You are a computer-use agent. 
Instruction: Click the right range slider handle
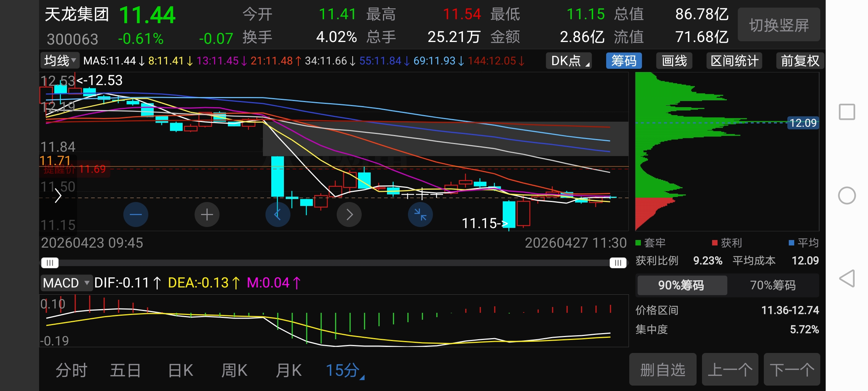(x=618, y=262)
